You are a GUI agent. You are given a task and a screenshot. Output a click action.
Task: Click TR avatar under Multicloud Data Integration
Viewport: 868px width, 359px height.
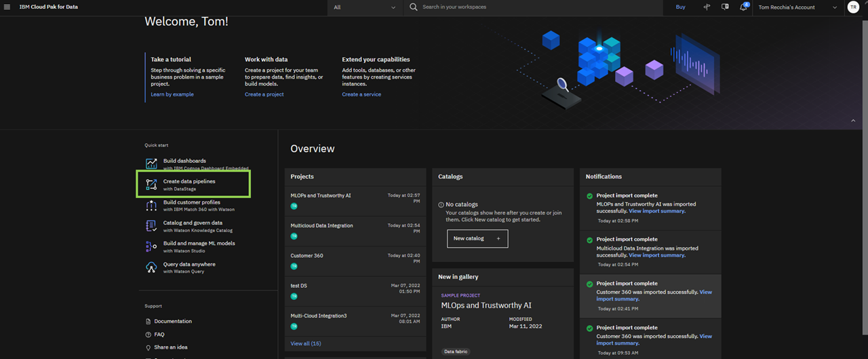point(294,236)
